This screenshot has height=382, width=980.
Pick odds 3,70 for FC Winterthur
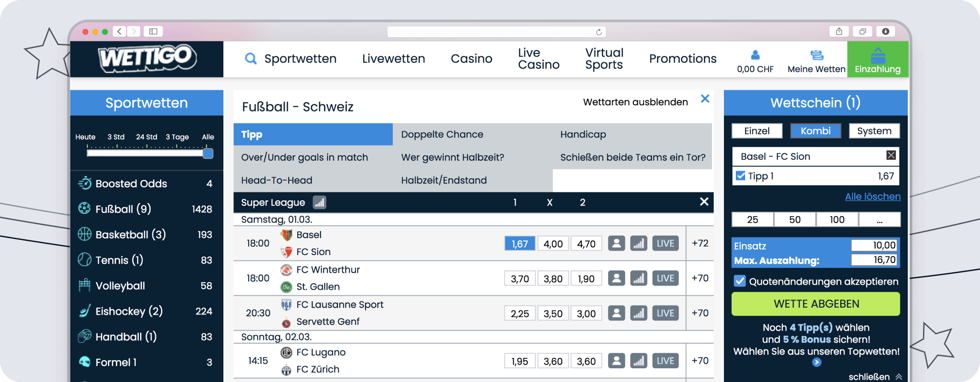(520, 279)
